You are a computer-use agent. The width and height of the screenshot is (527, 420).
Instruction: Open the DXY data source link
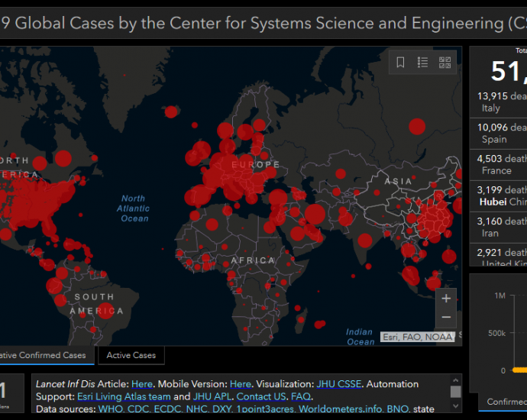click(221, 409)
